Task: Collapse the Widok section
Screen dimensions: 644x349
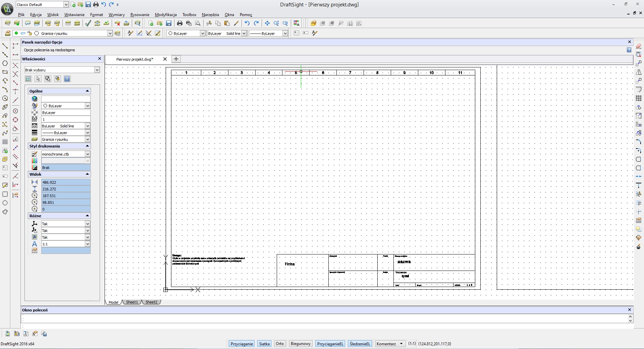Action: (87, 174)
